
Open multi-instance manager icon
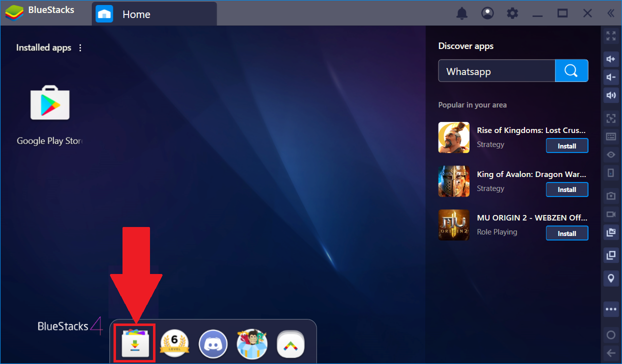point(611,255)
